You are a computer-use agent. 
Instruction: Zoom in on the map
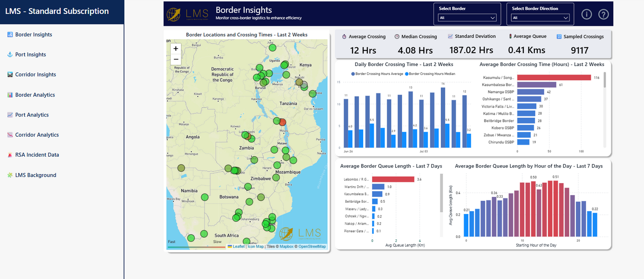pyautogui.click(x=176, y=49)
